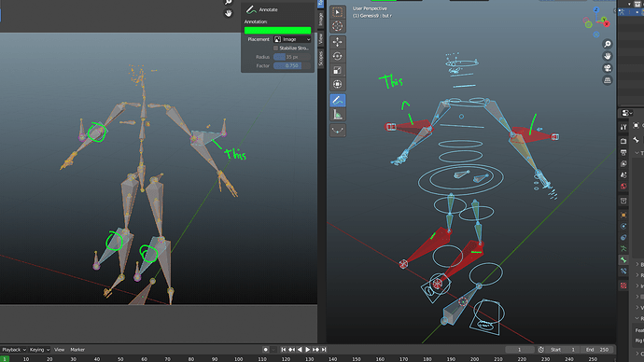Open Physics properties tab
644x362 pixels.
pyautogui.click(x=623, y=226)
